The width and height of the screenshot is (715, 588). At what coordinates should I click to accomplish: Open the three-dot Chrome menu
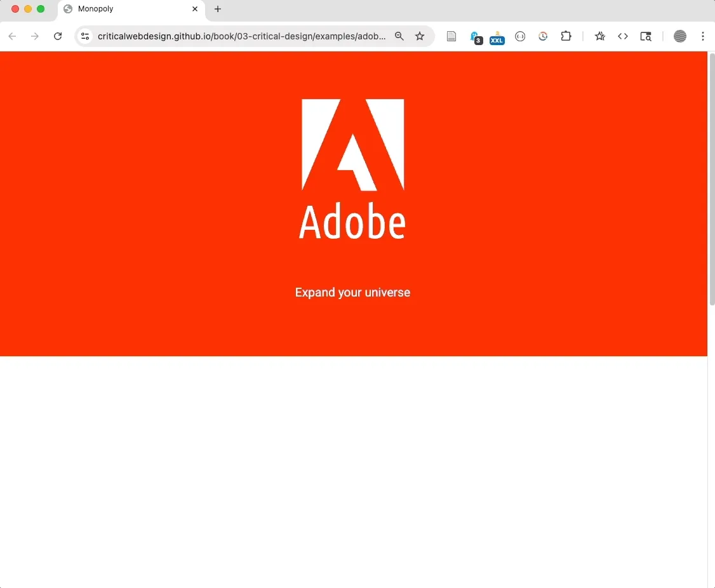(703, 36)
